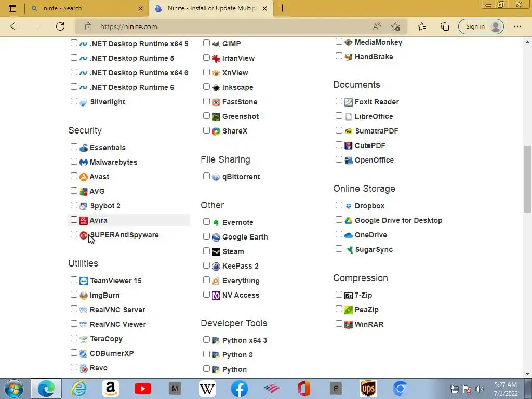Click the Dropbox icon
The image size is (532, 399).
[349, 206]
